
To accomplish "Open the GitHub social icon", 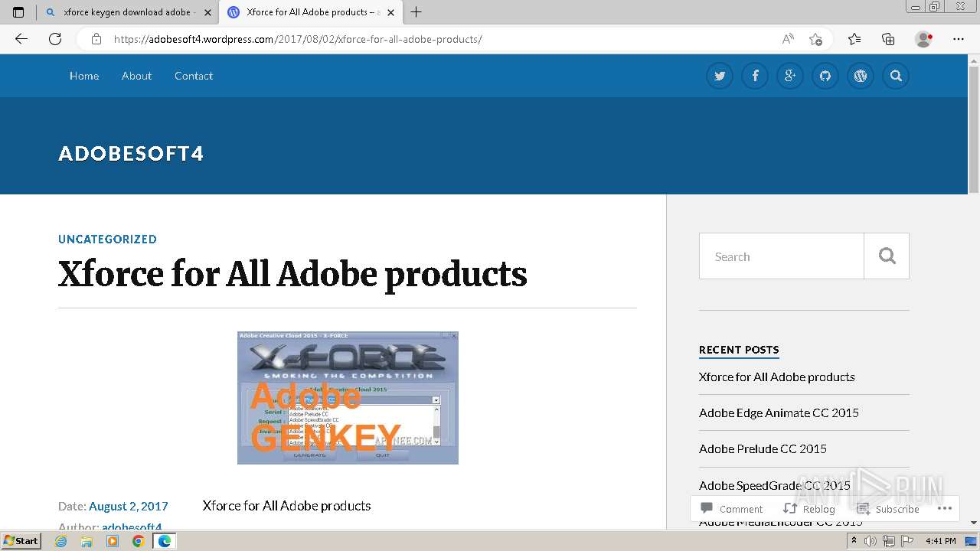I will pyautogui.click(x=825, y=76).
